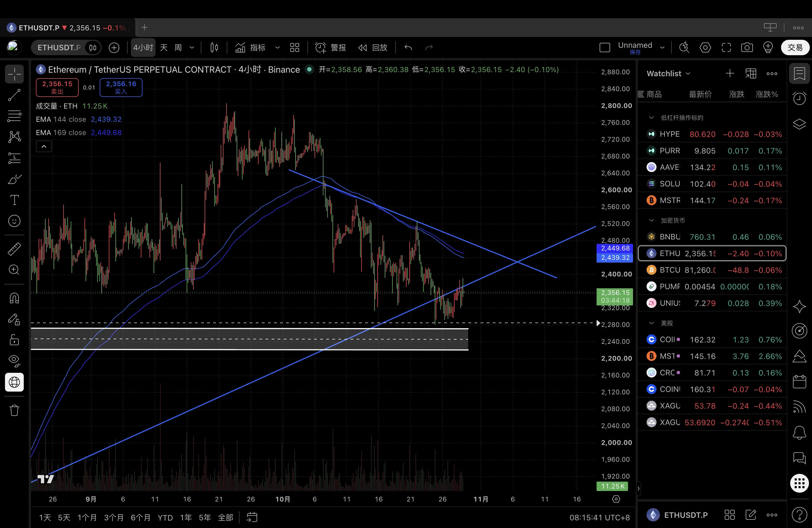The height and width of the screenshot is (528, 812).
Task: Switch to the 周 weekly interval
Action: (178, 47)
